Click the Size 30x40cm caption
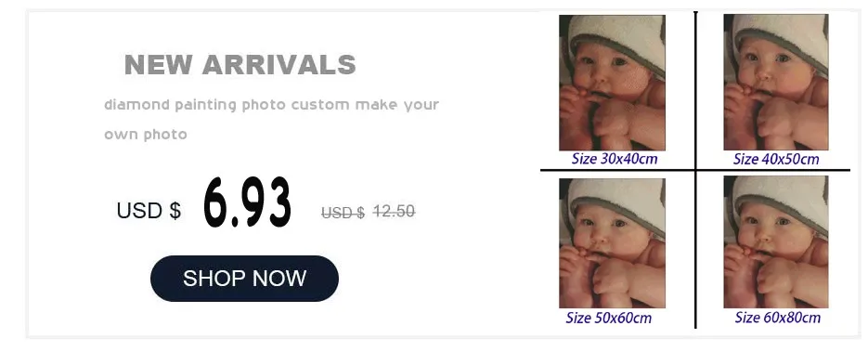868x352 pixels. click(615, 160)
